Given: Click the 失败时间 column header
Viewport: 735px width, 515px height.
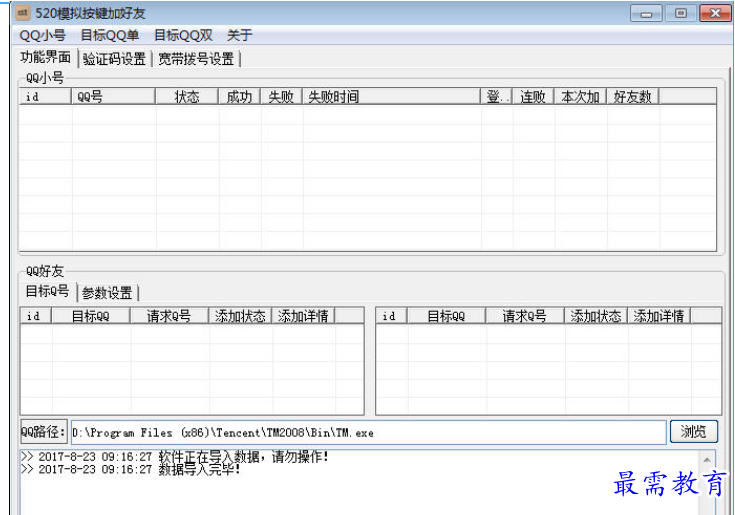Looking at the screenshot, I should (x=391, y=97).
